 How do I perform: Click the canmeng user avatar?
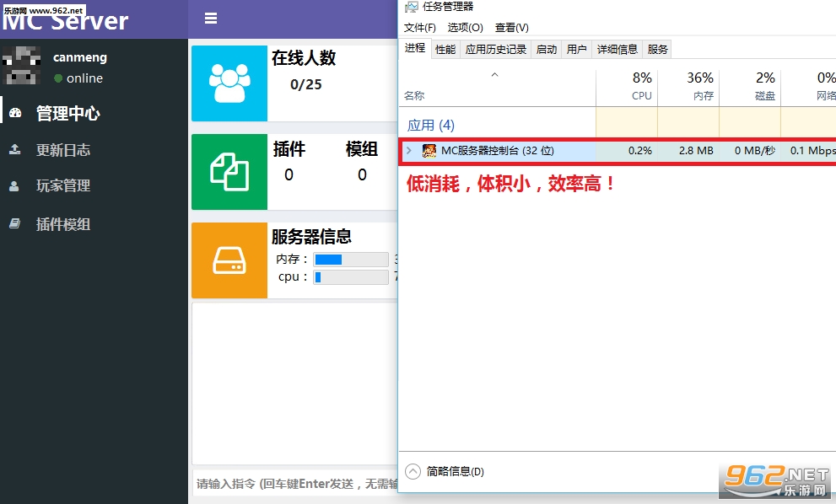(x=21, y=66)
